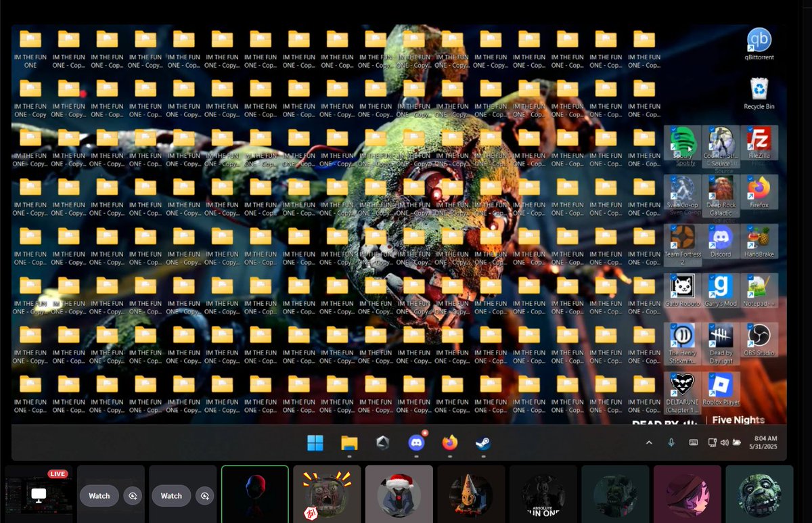Select the Spotify desktop shortcut
812x523 pixels.
coord(683,143)
